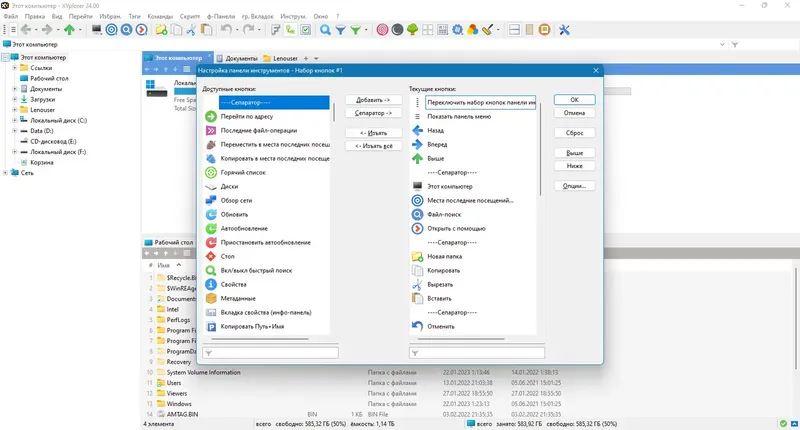The height and width of the screenshot is (430, 800).
Task: Click the dual pane toggle toolbar icon
Action: coord(514,30)
